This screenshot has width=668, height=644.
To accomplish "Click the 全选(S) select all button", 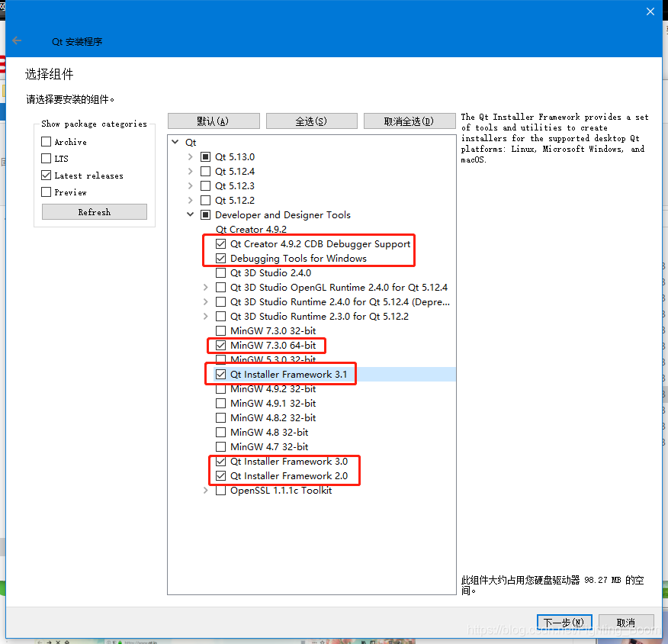I will click(x=311, y=121).
